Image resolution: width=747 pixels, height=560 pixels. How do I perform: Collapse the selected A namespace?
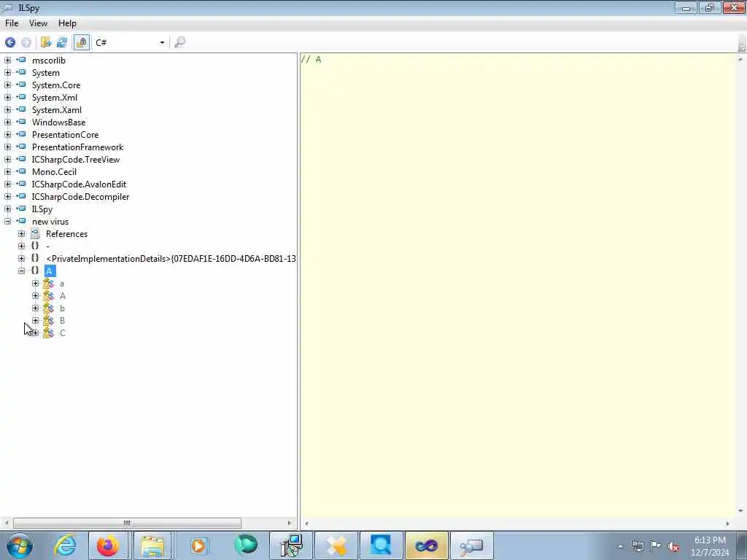coord(21,271)
